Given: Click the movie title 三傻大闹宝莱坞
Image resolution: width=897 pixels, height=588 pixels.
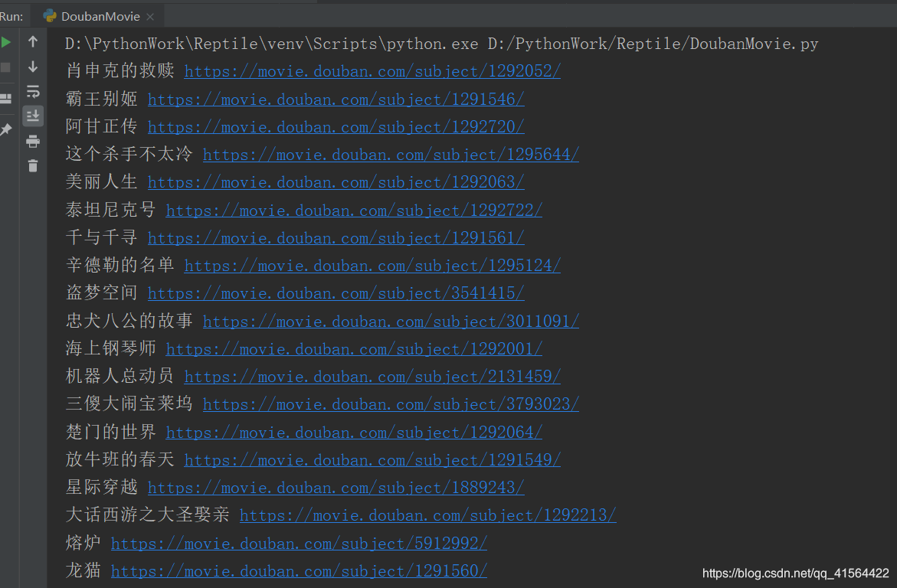Looking at the screenshot, I should pos(129,403).
